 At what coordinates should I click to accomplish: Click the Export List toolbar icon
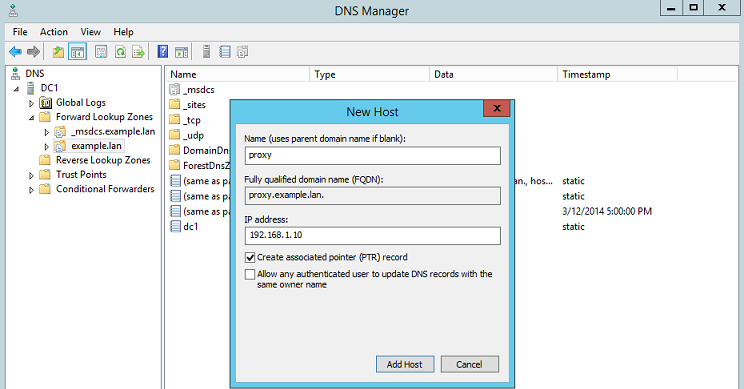click(139, 52)
